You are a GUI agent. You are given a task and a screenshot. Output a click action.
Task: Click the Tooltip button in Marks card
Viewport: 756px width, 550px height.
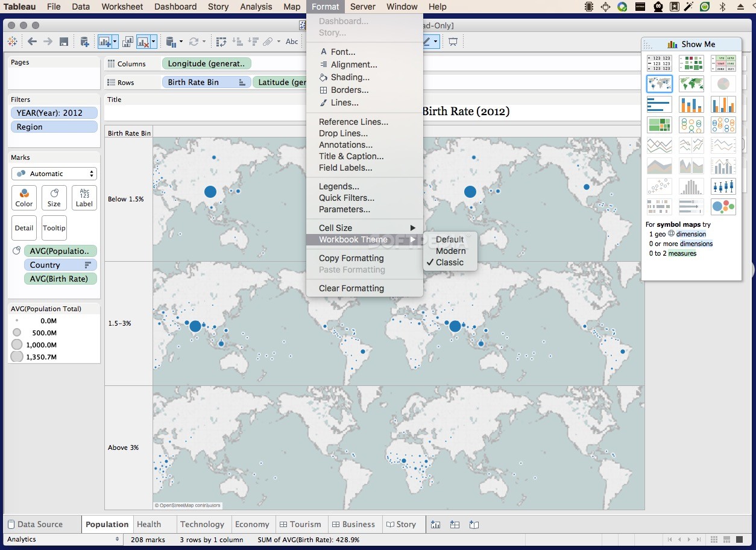coord(54,228)
